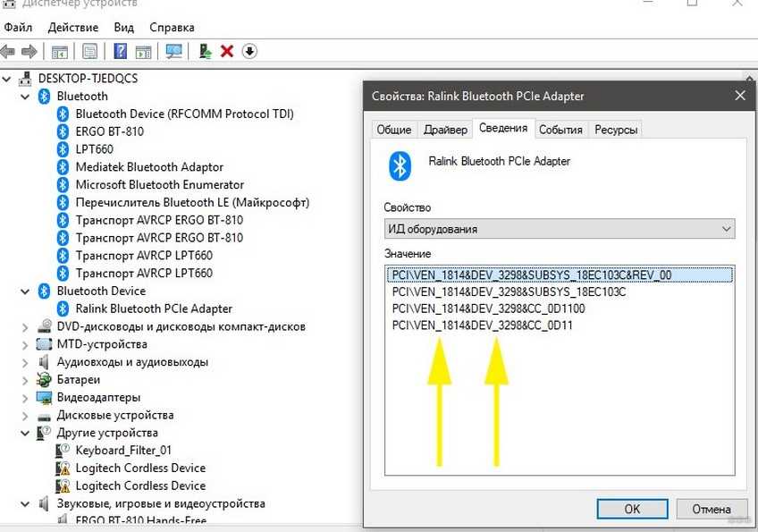Click the Back arrow in the toolbar
The width and height of the screenshot is (758, 532).
8,51
